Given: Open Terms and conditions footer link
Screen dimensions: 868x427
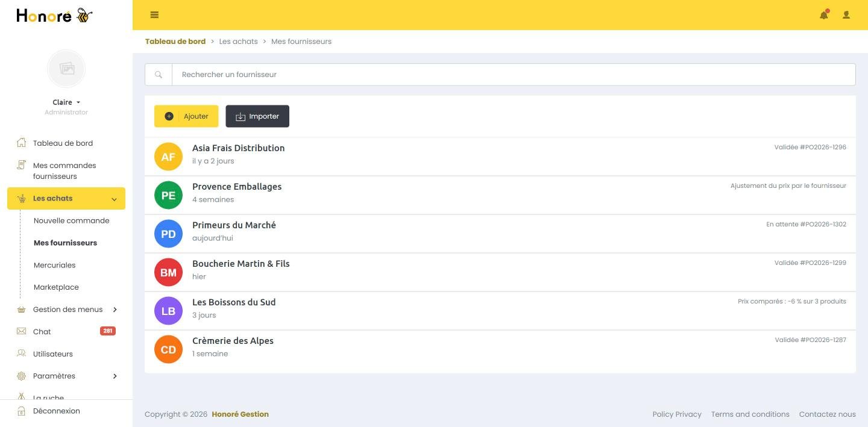Looking at the screenshot, I should click(750, 414).
